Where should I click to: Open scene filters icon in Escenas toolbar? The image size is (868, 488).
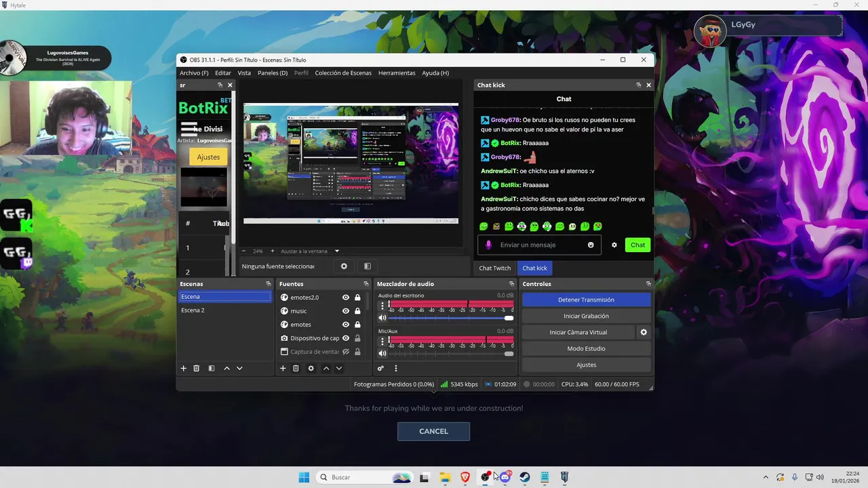pyautogui.click(x=212, y=368)
